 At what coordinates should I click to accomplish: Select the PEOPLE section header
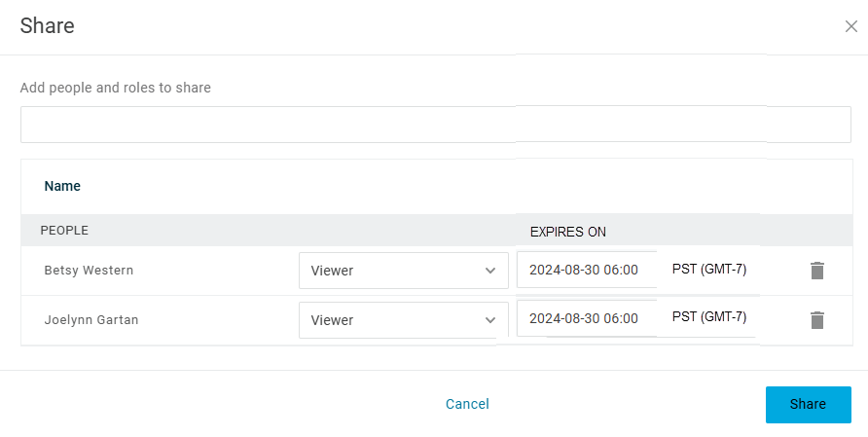64,231
